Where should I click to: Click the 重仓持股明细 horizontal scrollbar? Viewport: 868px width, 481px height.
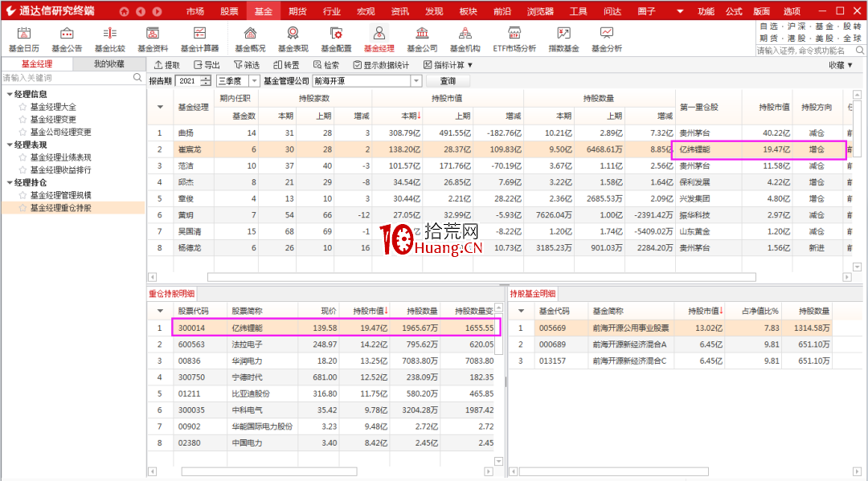[269, 471]
